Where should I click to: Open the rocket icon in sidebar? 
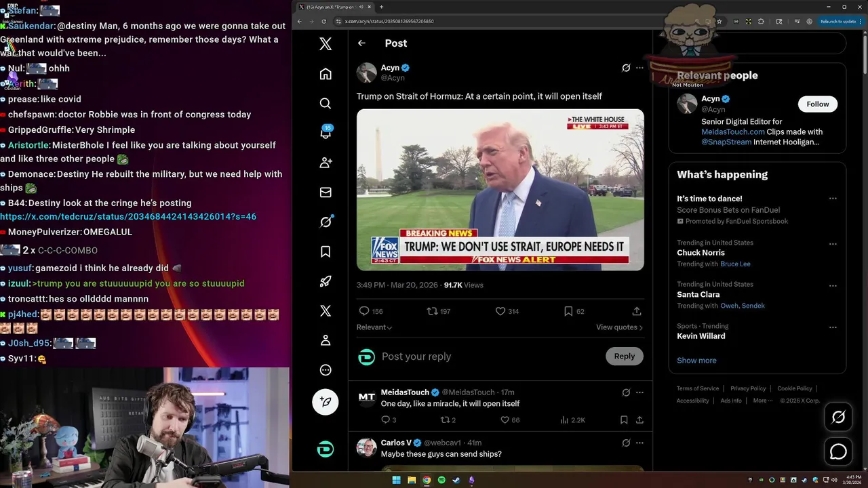pos(325,281)
